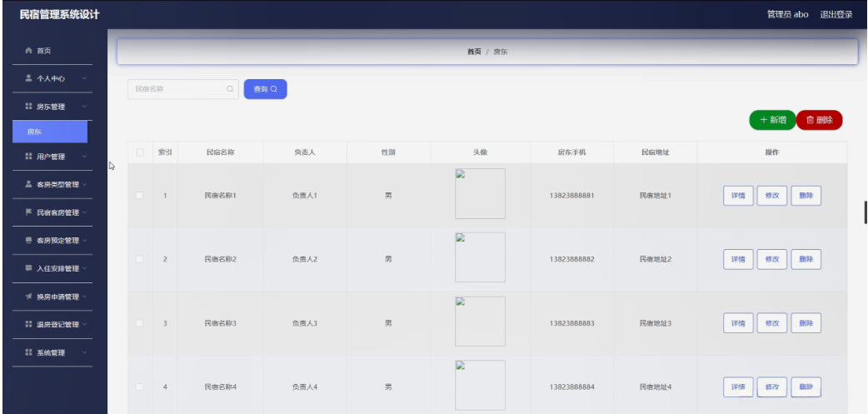Click the avatar image in row 民宿名称2

(x=480, y=257)
